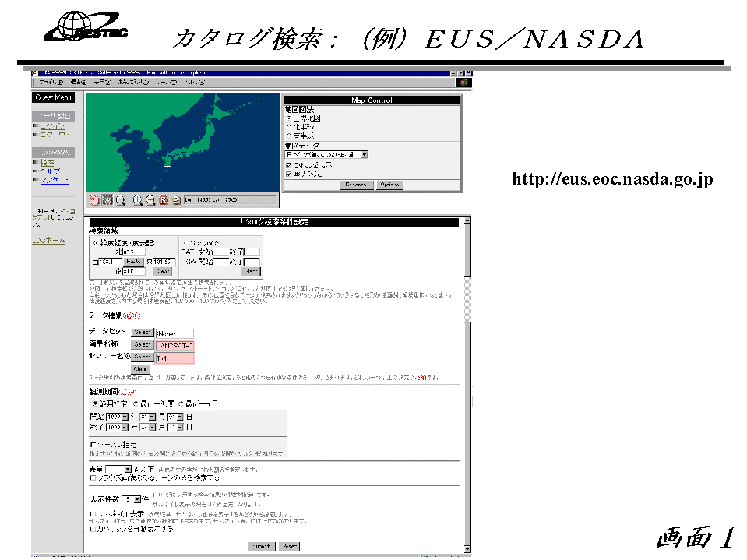
Task: Click the Regenerate button in Map Control
Action: [356, 185]
